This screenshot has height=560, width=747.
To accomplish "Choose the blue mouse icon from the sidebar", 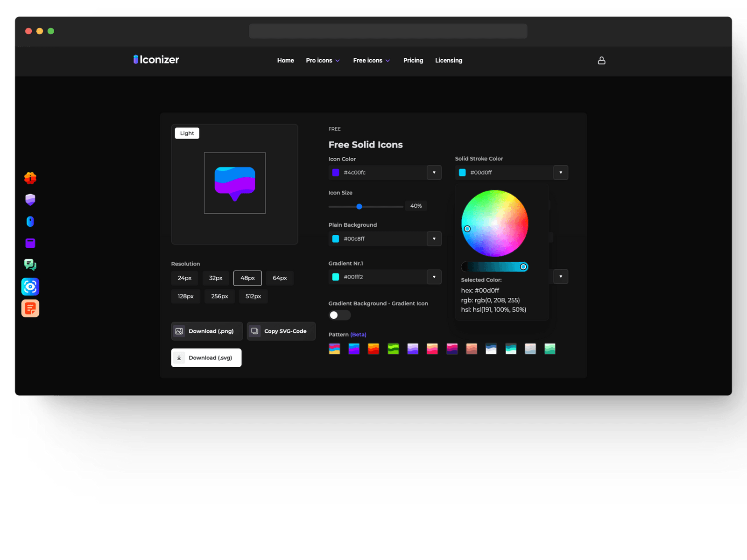I will click(x=30, y=221).
